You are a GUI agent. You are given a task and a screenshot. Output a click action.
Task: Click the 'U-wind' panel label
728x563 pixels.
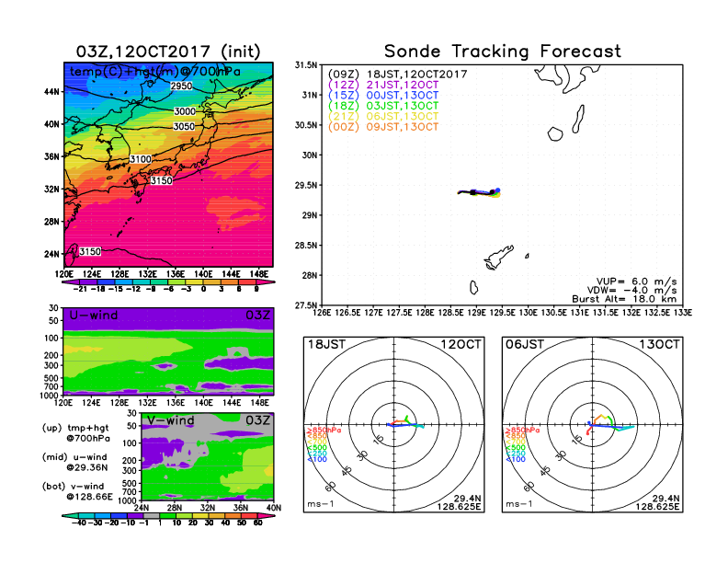point(94,315)
